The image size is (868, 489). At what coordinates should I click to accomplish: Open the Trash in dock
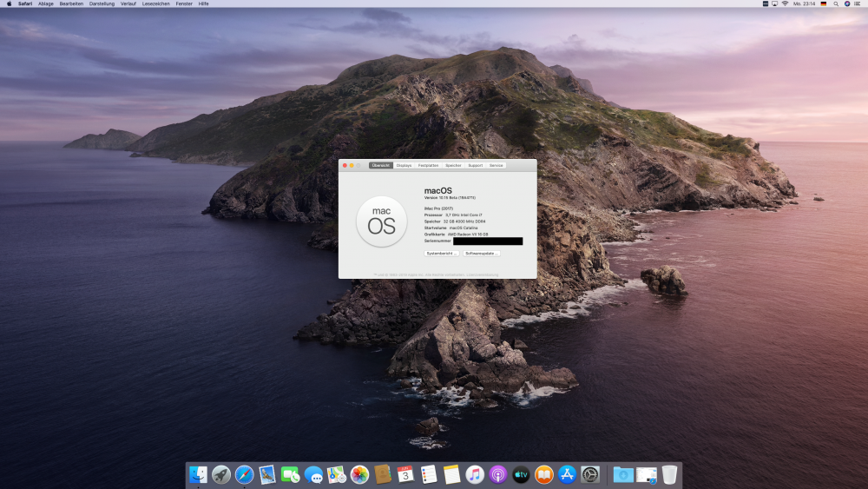[x=669, y=474]
